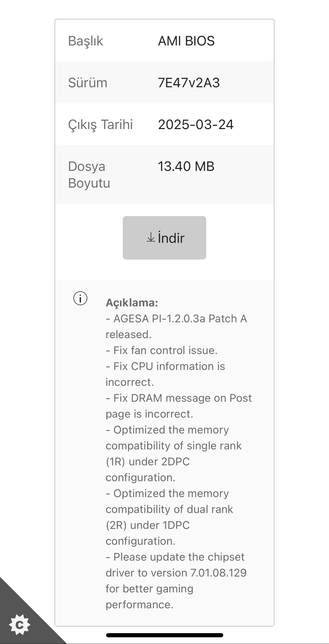Click the 13.40 MB file size value
Viewport: 329px width, 644px height.
[186, 166]
